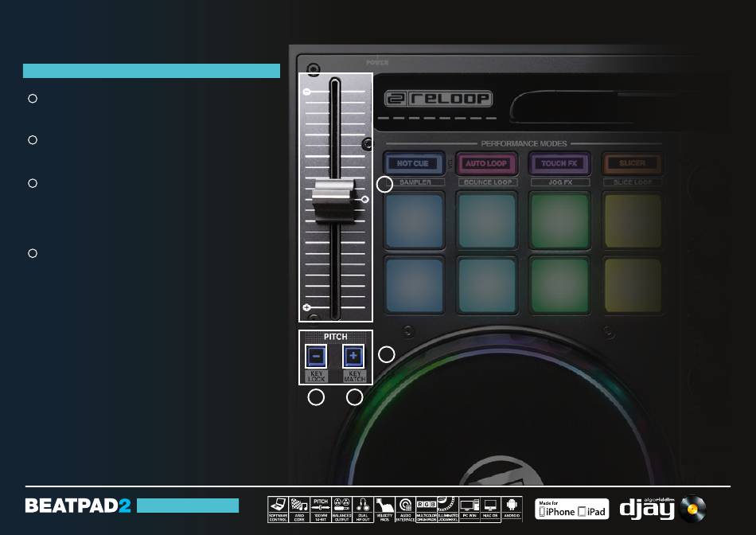Click the djay algoriddim logo
This screenshot has width=756, height=535.
pyautogui.click(x=647, y=509)
